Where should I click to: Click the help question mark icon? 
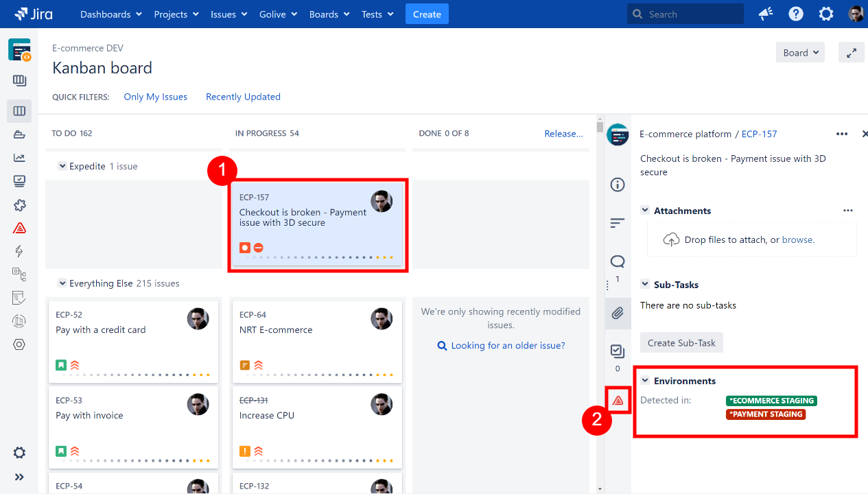[x=796, y=14]
